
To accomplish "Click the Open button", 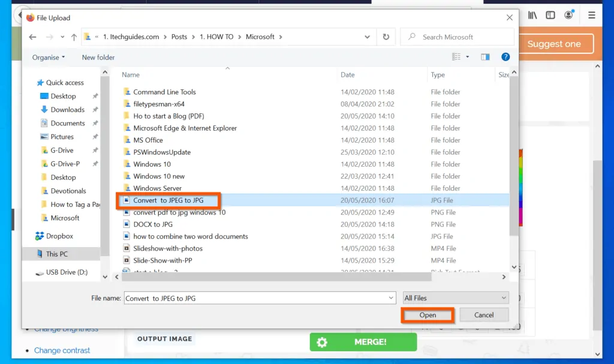I will click(x=428, y=315).
